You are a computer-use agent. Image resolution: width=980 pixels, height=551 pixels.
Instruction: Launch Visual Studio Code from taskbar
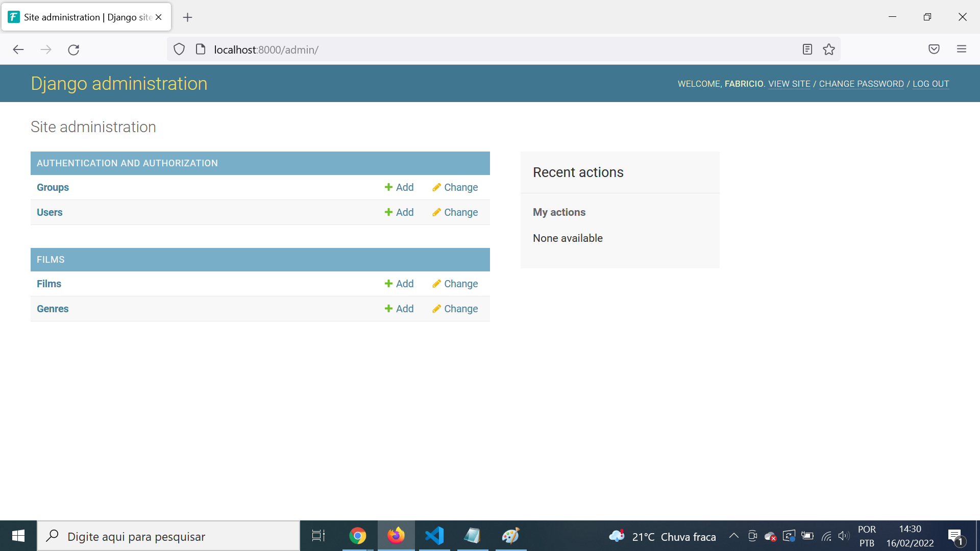click(x=434, y=536)
